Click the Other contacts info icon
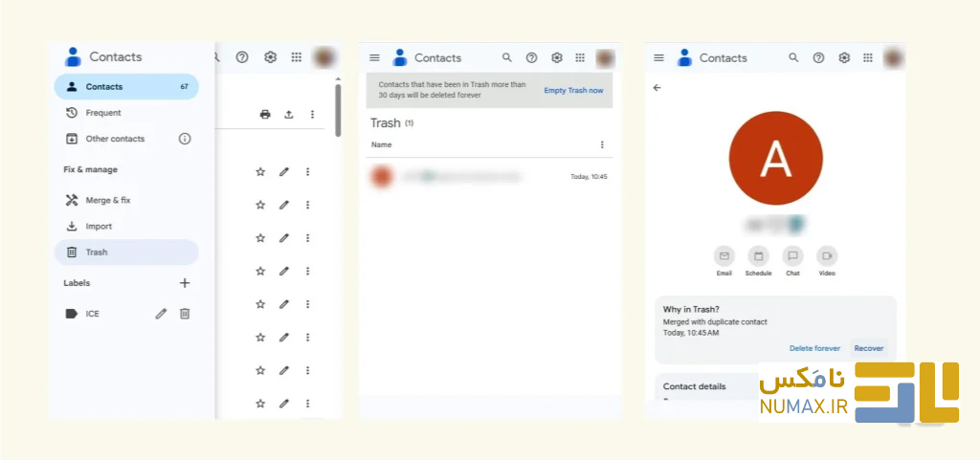The image size is (980, 460). [x=185, y=139]
